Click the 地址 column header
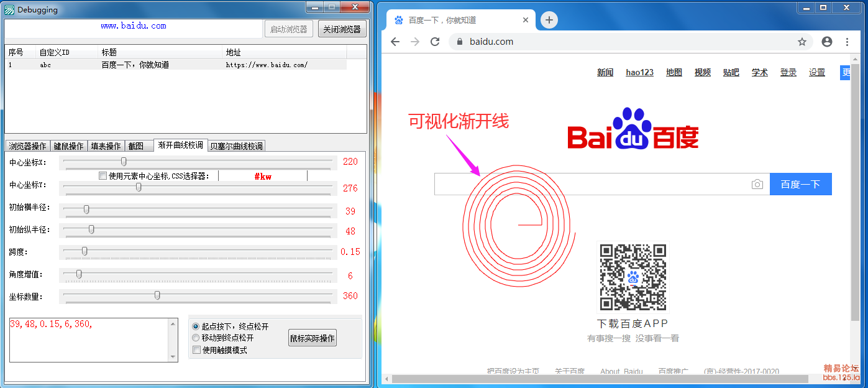 (x=285, y=52)
